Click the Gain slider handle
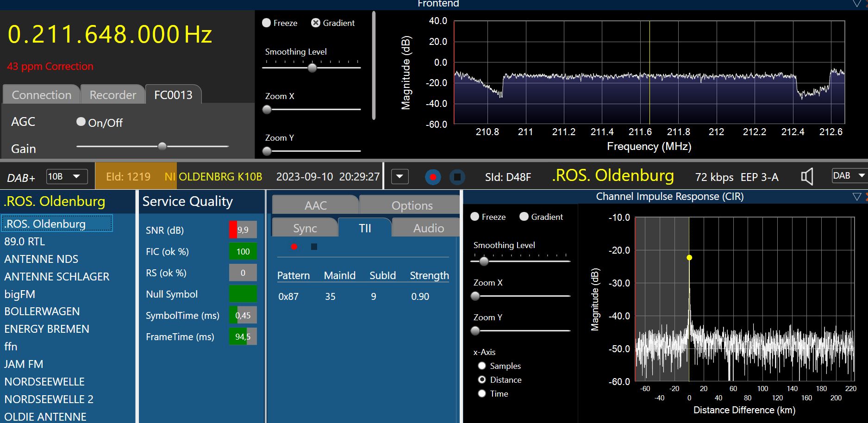The image size is (868, 423). click(x=162, y=146)
